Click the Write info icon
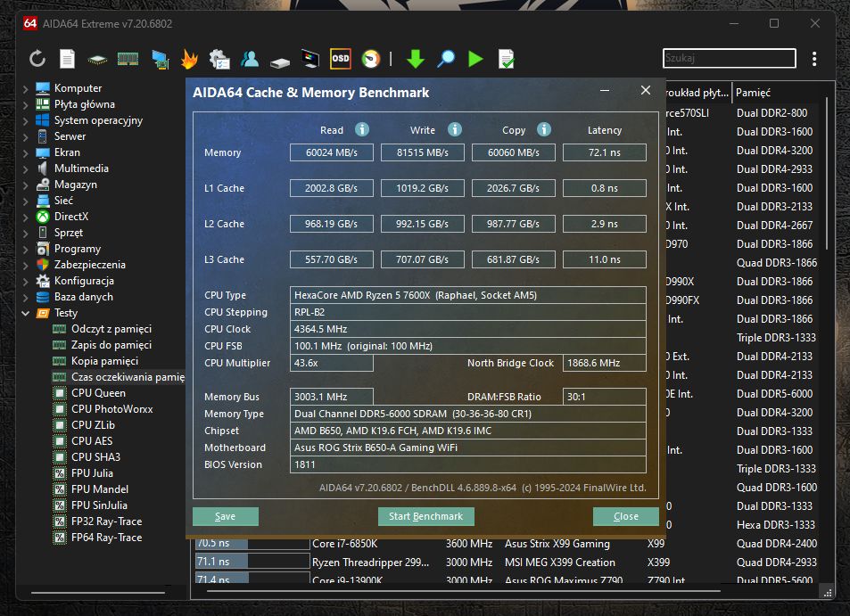Viewport: 850px width, 616px height. point(455,129)
